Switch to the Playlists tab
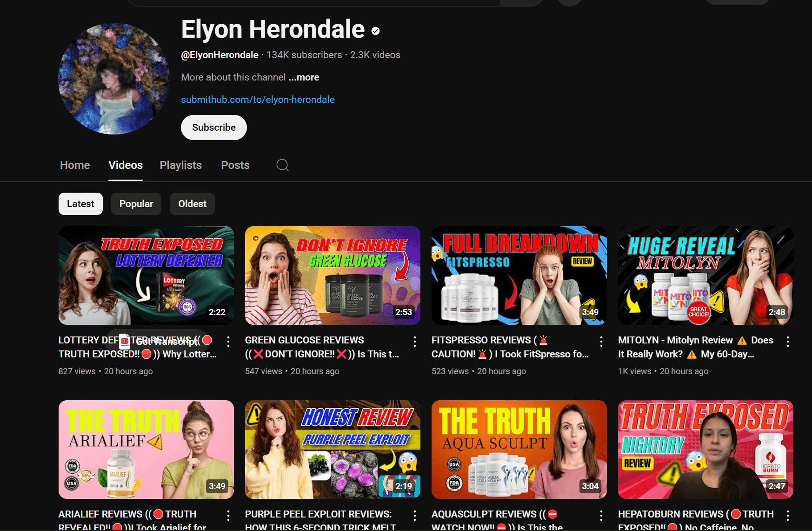Viewport: 812px width, 531px height. pos(180,165)
